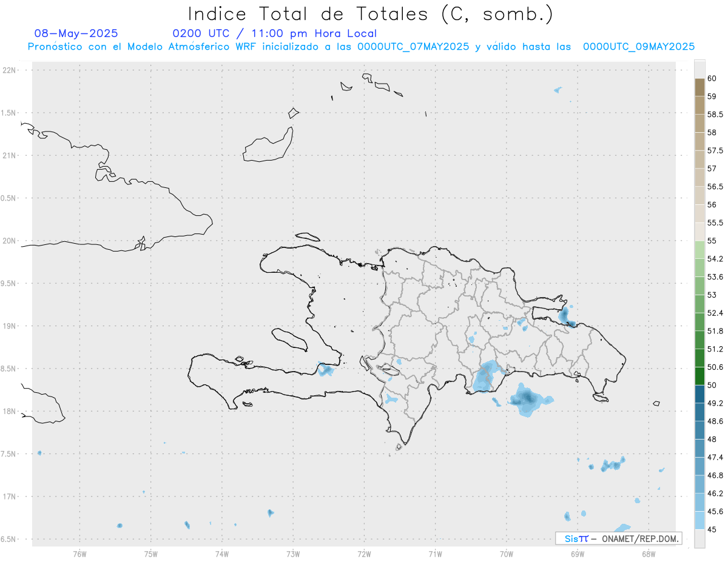
Task: Select the beige swatch between 55 and 55.5
Action: click(699, 232)
